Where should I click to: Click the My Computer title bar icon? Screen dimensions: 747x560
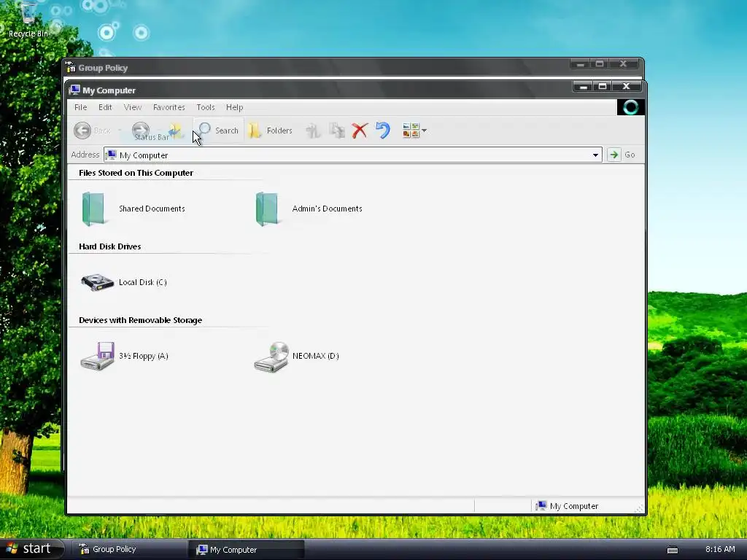pos(74,90)
